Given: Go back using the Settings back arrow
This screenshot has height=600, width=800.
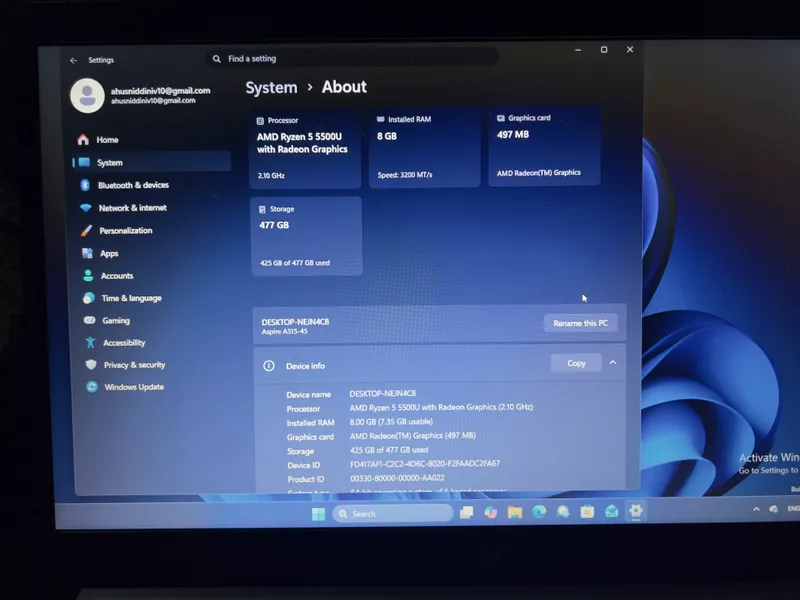Looking at the screenshot, I should 73,60.
